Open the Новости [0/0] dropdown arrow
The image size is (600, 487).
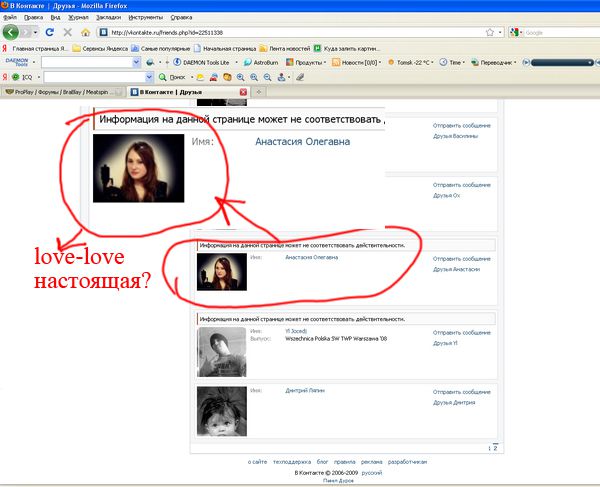[x=380, y=62]
